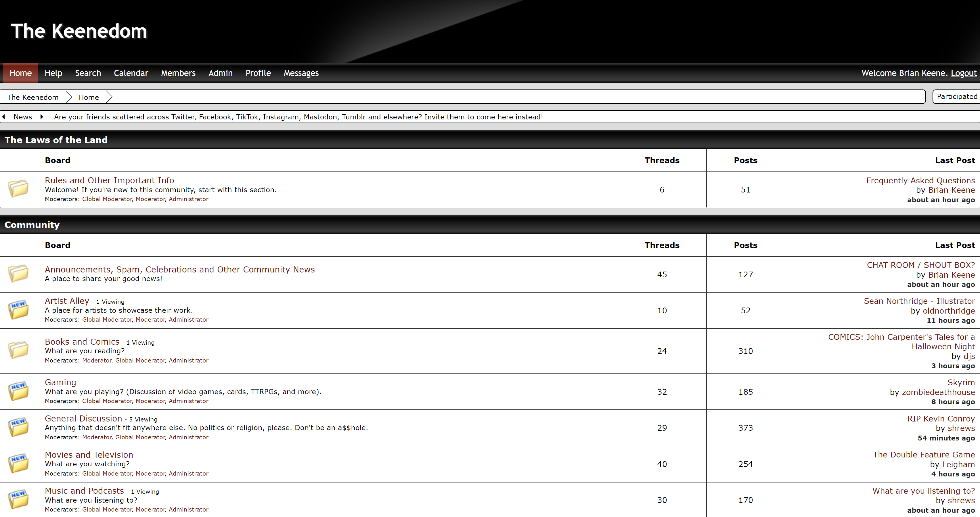The image size is (980, 517).
Task: Open the Admin menu item
Action: 220,73
